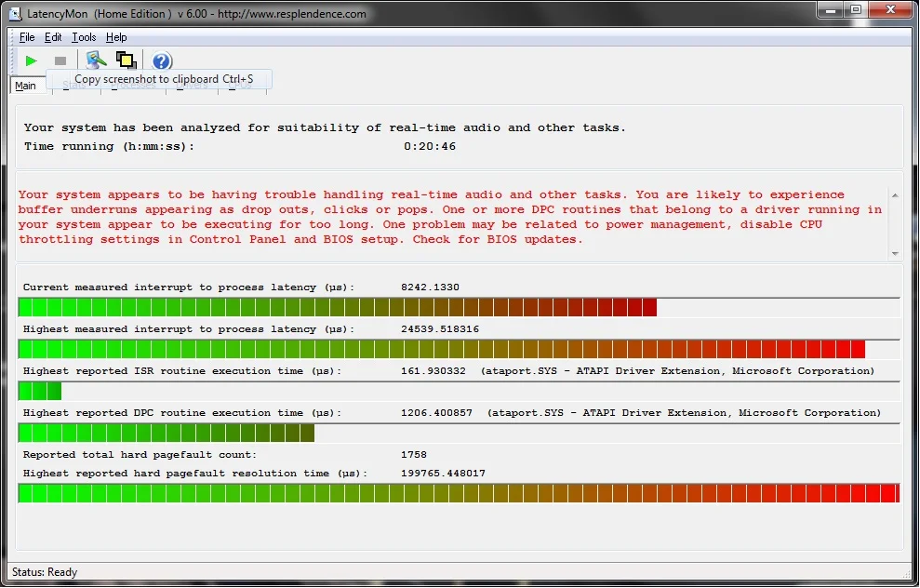920x588 pixels.
Task: Copy screenshot to clipboard using yellow squares icon
Action: click(127, 60)
